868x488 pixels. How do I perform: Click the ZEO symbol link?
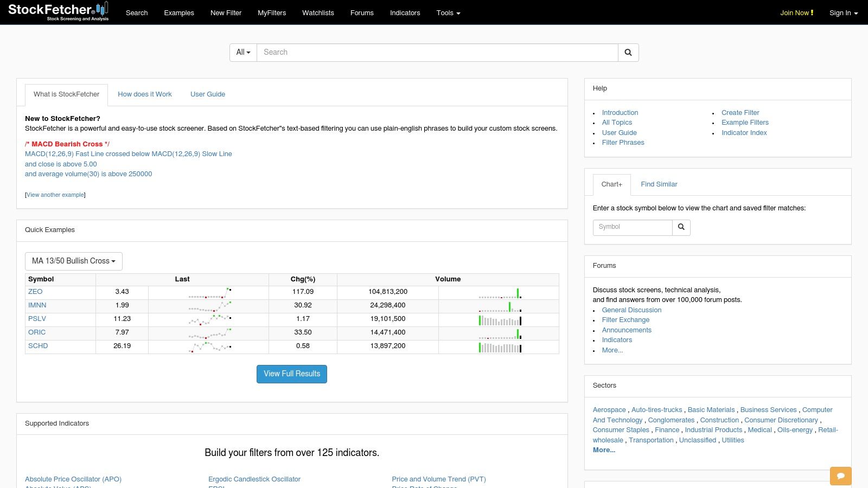click(x=35, y=292)
